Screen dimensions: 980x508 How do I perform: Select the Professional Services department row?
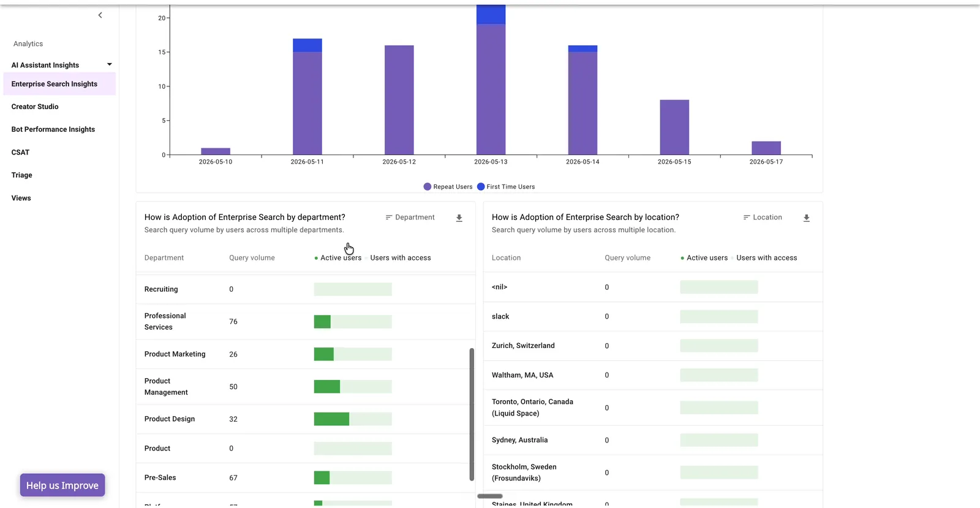click(305, 322)
